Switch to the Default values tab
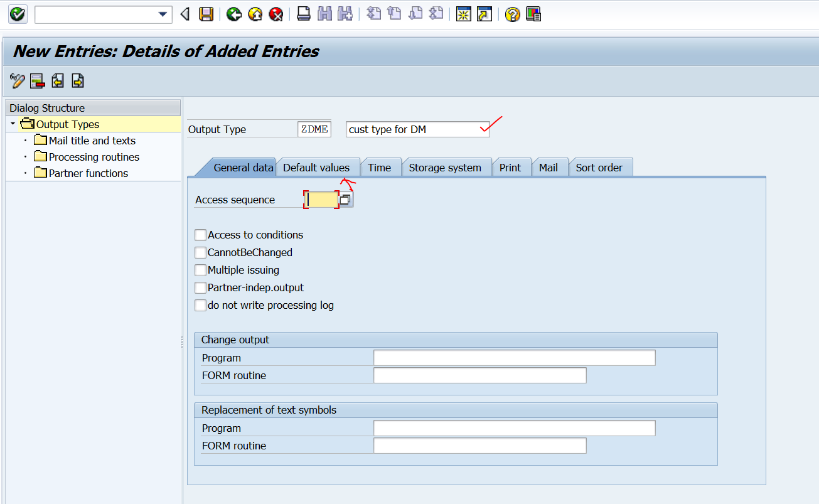The width and height of the screenshot is (819, 504). (318, 167)
